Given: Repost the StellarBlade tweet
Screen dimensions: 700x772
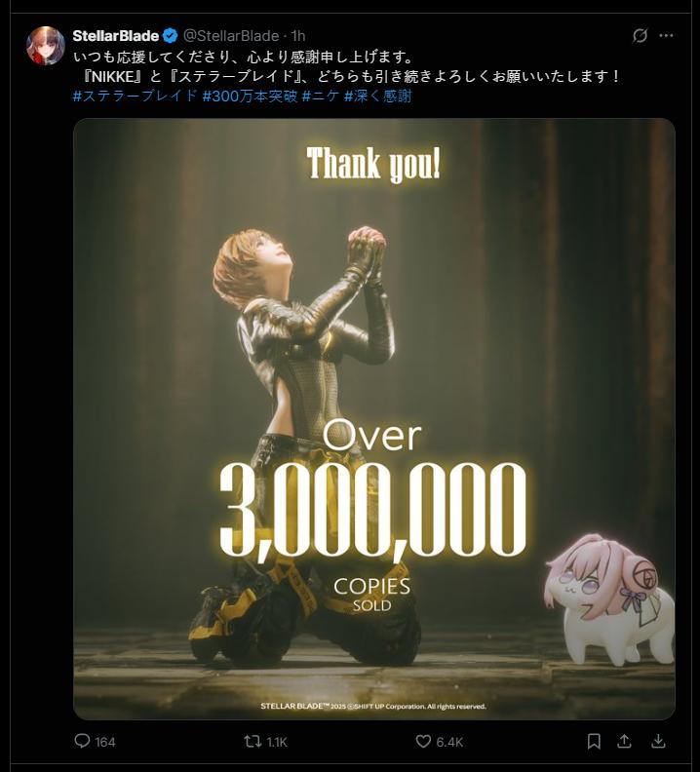Looking at the screenshot, I should (253, 741).
